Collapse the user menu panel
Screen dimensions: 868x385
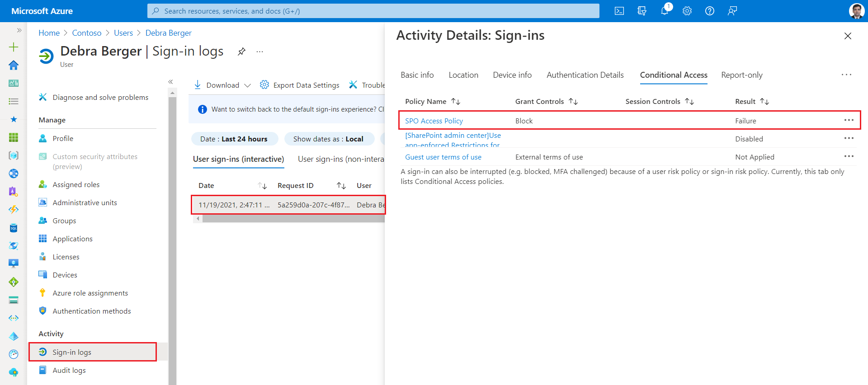click(170, 82)
